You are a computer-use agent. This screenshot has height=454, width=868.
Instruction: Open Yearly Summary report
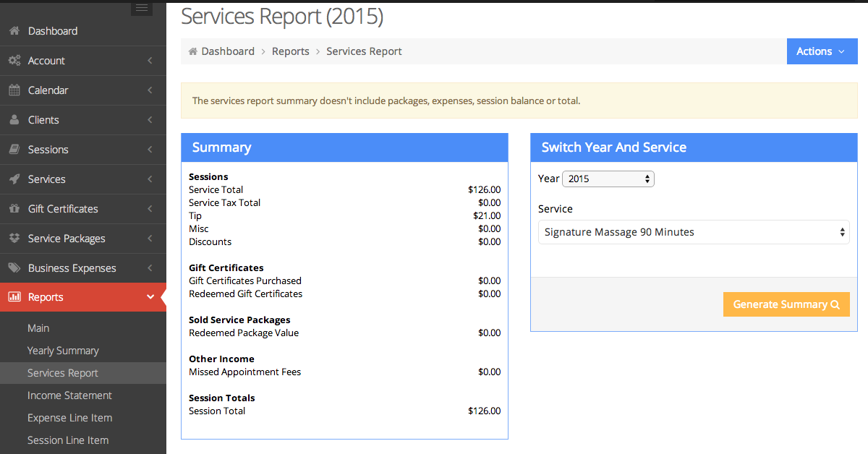click(x=63, y=351)
